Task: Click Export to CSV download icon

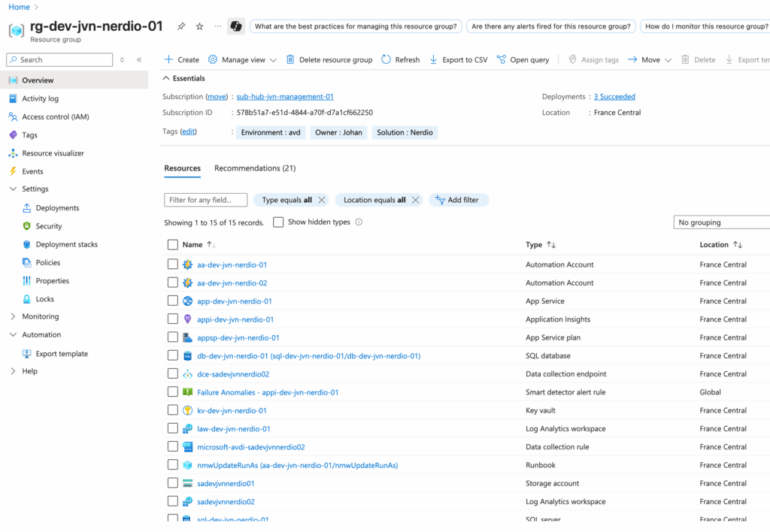Action: tap(433, 59)
